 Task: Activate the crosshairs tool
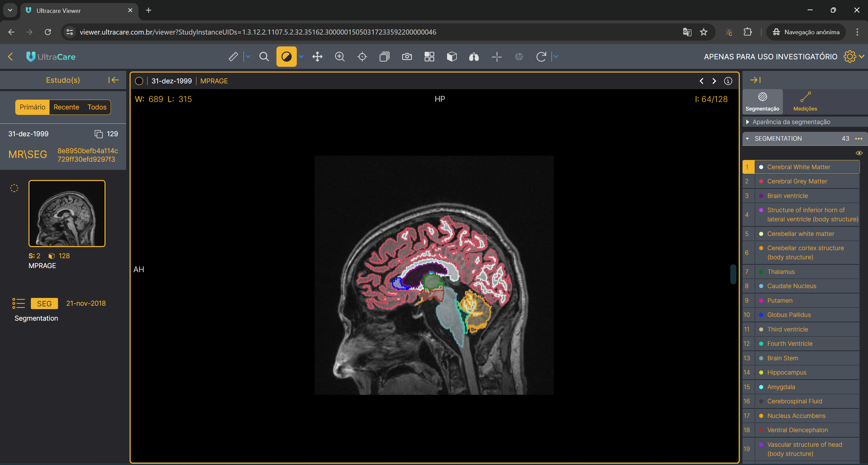click(x=496, y=57)
